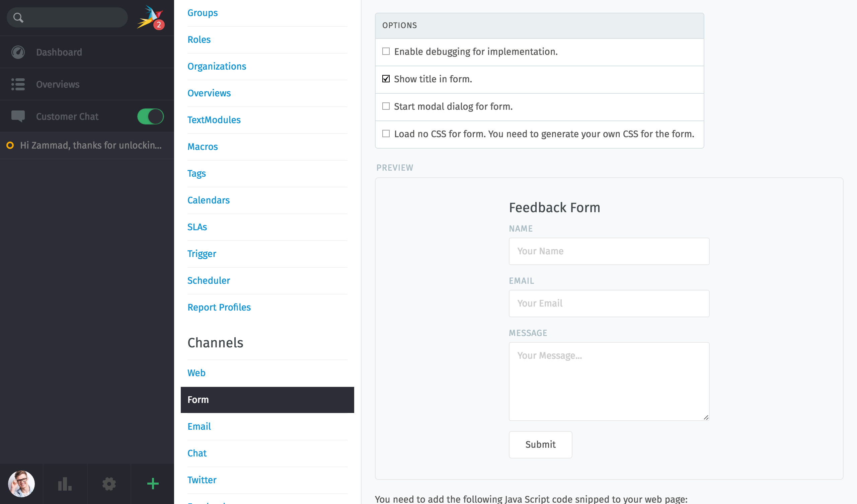Enable Start modal dialog for form
Screen dimensions: 857x504
pos(386,106)
